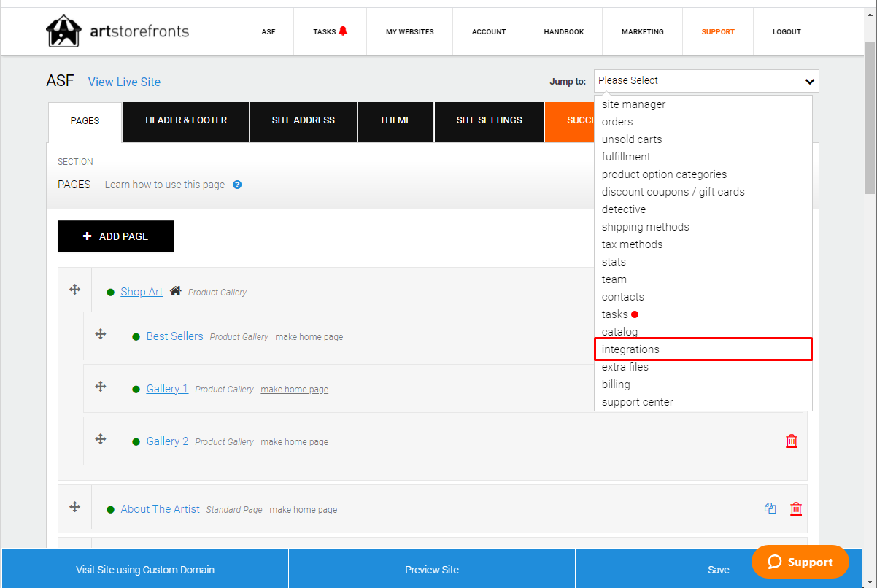Collapse the Jump to Please Select dropdown
Image resolution: width=877 pixels, height=588 pixels.
(x=706, y=81)
